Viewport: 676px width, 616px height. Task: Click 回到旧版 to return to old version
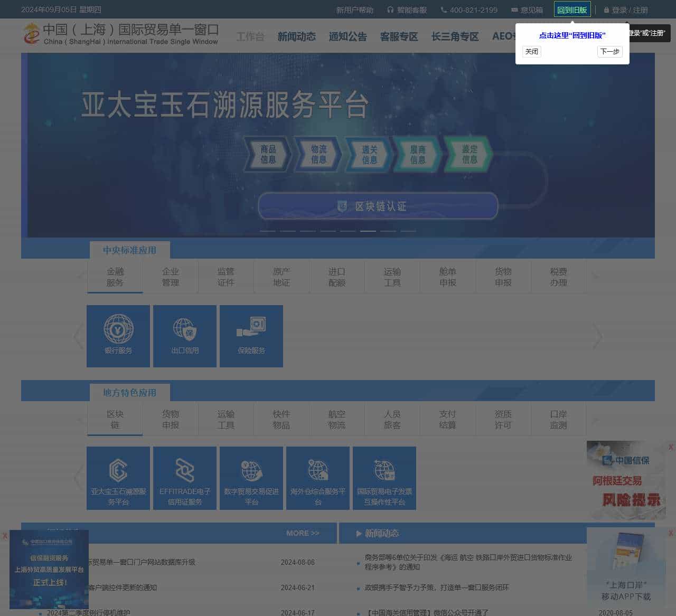[x=572, y=10]
